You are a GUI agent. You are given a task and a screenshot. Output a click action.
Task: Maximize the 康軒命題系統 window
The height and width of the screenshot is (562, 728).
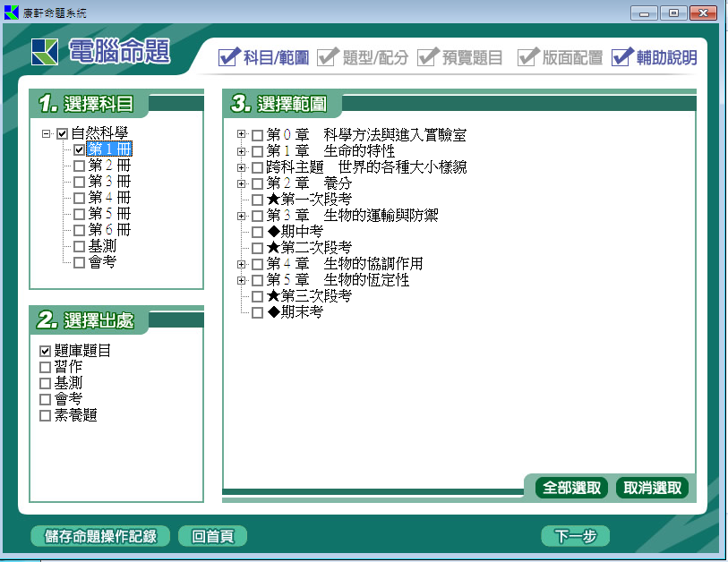[673, 13]
